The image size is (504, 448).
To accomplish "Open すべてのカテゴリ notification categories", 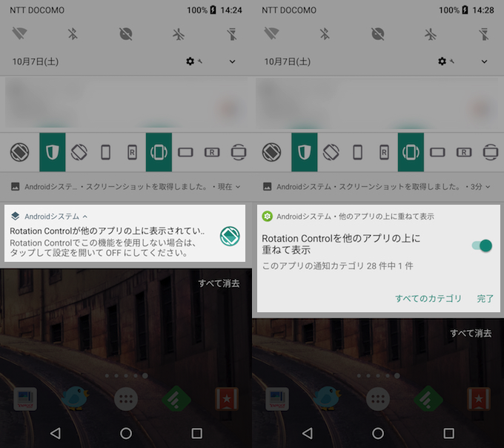I will 428,298.
